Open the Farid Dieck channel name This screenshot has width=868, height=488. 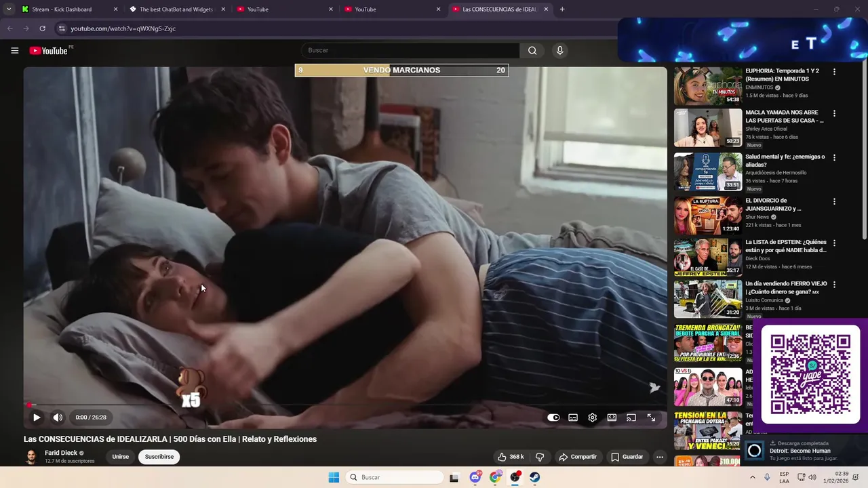pos(61,453)
